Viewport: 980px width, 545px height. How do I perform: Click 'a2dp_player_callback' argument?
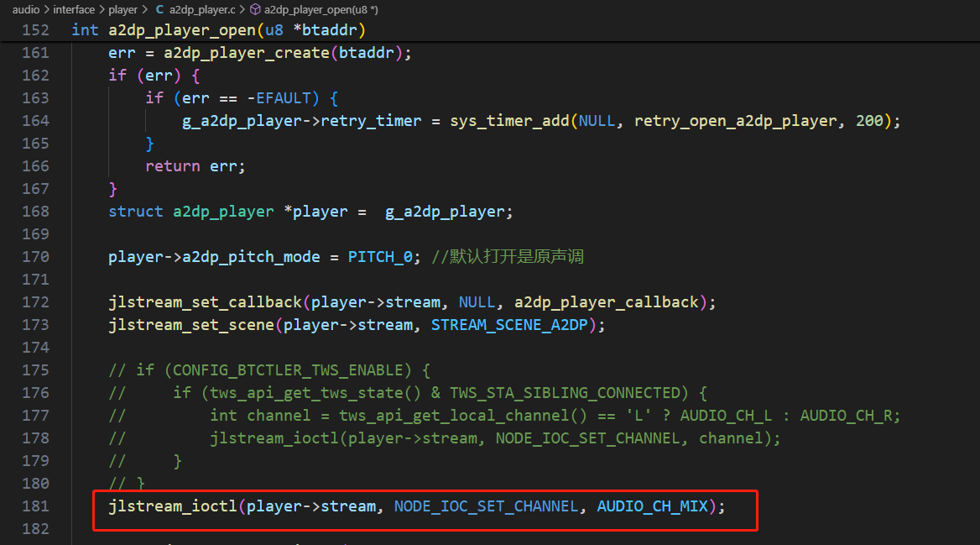607,302
